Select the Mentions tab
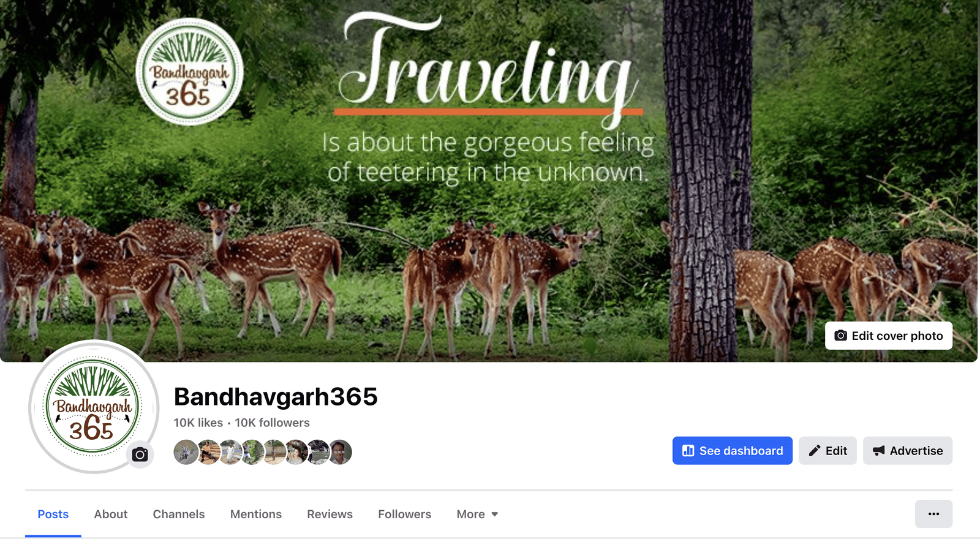This screenshot has width=980, height=539. [256, 514]
